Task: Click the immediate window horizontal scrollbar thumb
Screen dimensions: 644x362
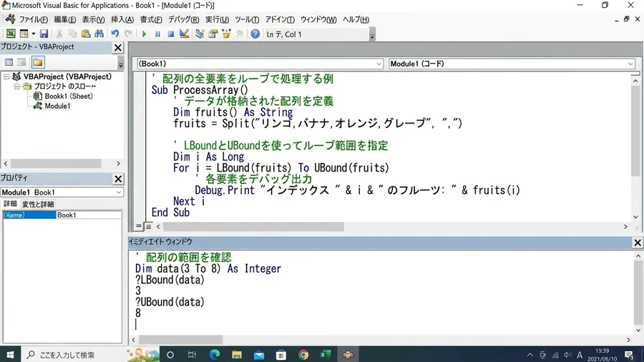Action: pos(181,340)
